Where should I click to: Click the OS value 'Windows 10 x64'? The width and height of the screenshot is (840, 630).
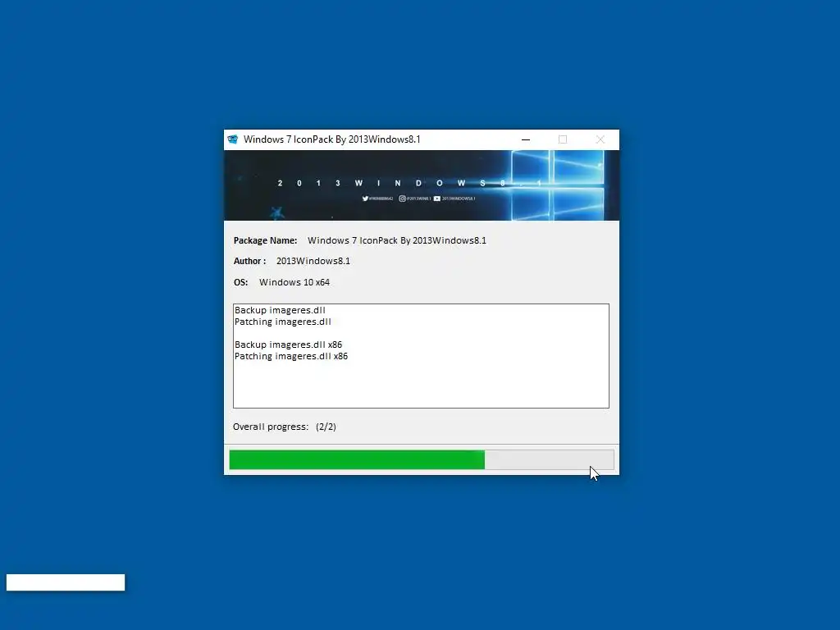(x=294, y=282)
